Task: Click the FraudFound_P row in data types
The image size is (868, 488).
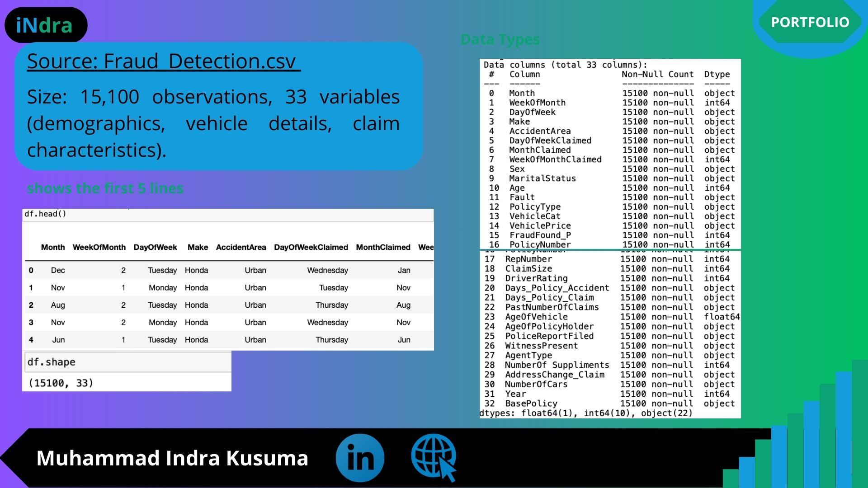Action: pyautogui.click(x=540, y=235)
